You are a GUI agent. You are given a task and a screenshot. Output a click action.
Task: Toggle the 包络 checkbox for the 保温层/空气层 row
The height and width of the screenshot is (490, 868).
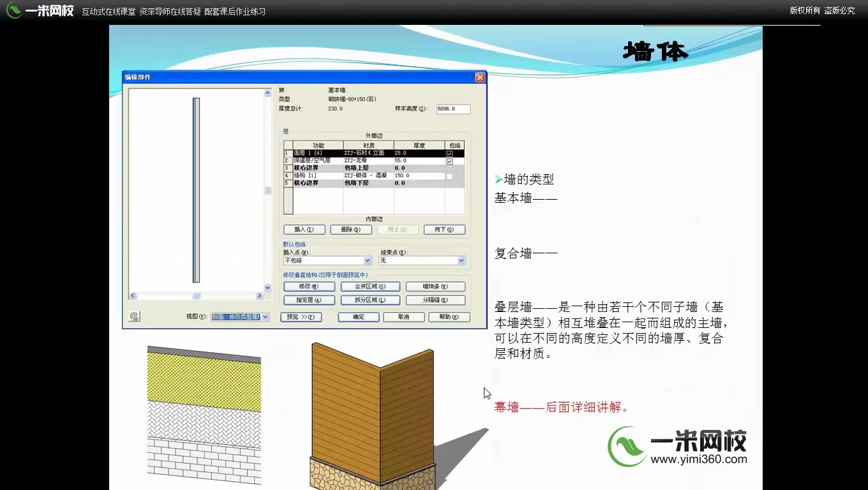point(450,161)
